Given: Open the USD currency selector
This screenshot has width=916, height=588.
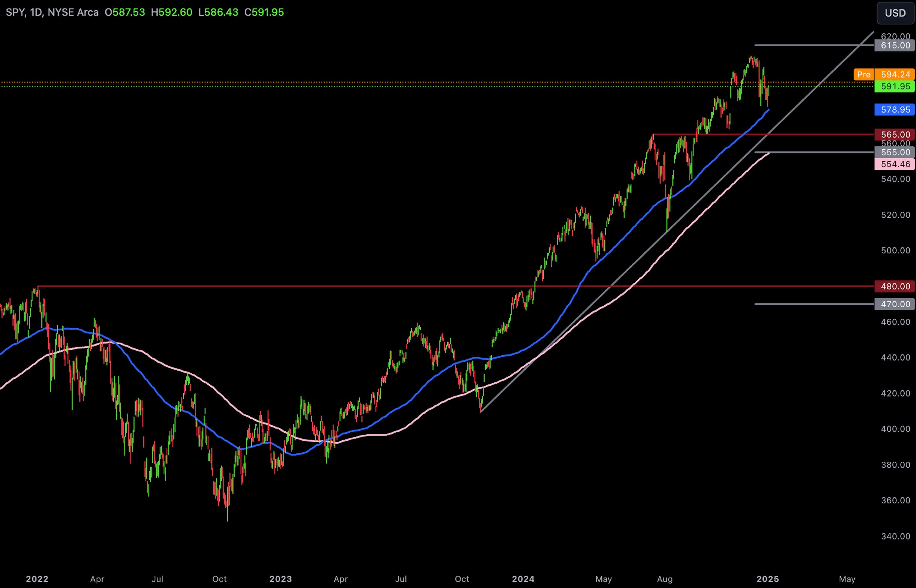Looking at the screenshot, I should (x=895, y=13).
